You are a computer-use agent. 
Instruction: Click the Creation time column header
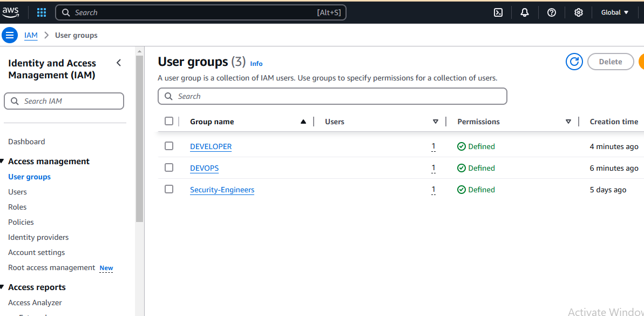[614, 122]
